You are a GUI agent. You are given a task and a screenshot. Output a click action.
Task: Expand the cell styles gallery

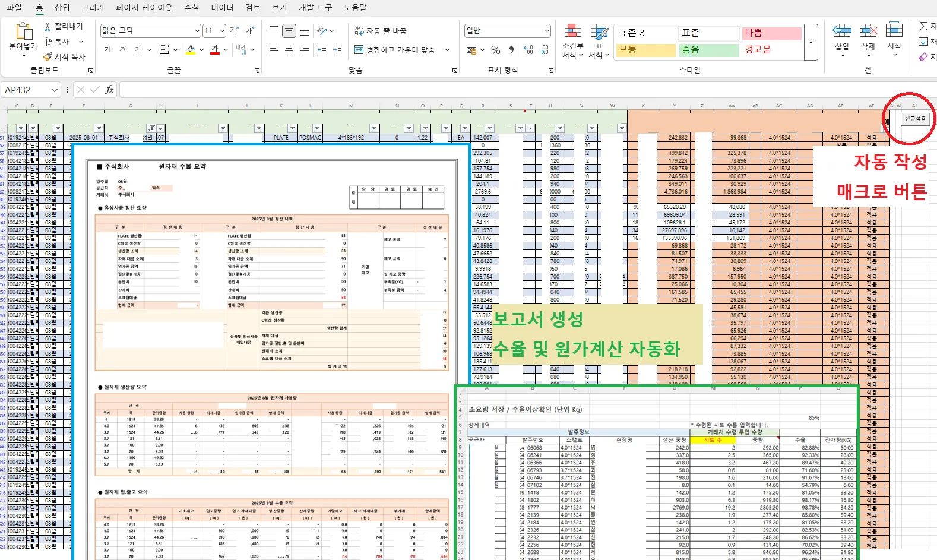pos(811,42)
